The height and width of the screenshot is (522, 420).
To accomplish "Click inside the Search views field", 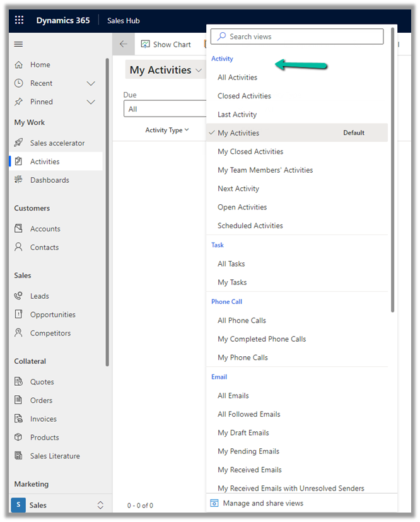I will (303, 37).
